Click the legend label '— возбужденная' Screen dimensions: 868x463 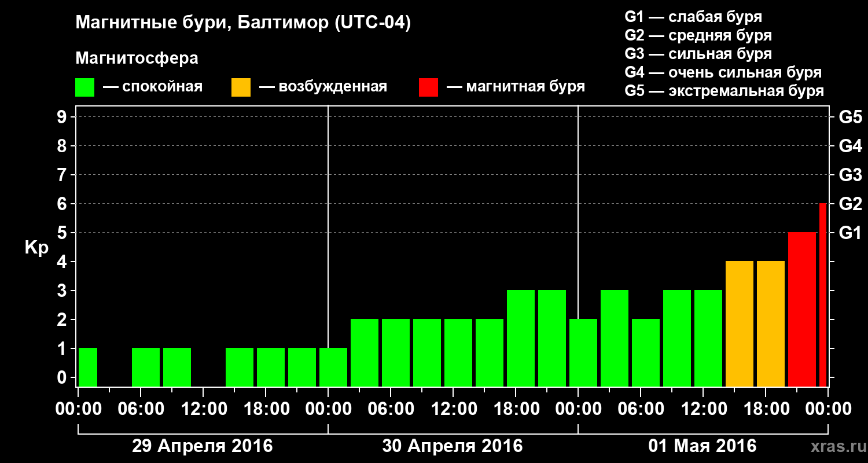coord(323,87)
